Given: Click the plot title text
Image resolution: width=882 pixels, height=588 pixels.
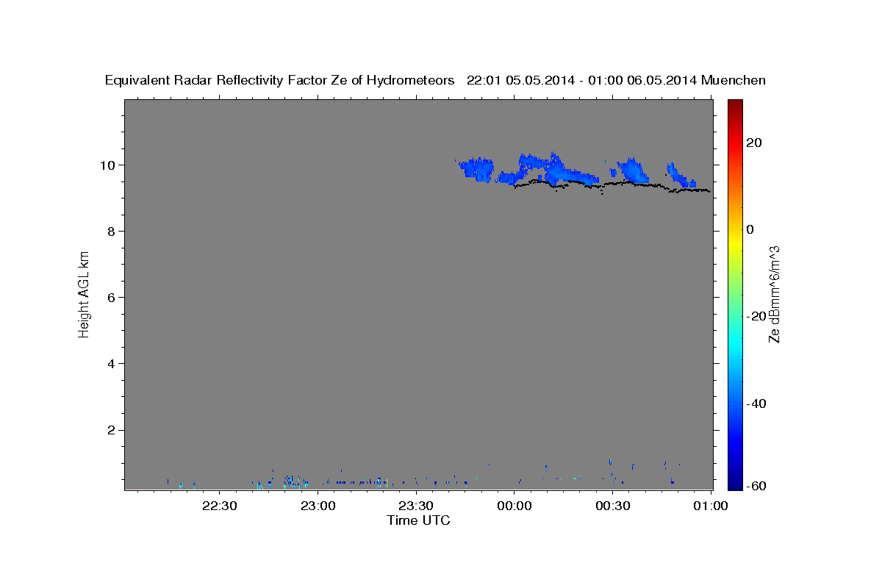Looking at the screenshot, I should pos(435,80).
